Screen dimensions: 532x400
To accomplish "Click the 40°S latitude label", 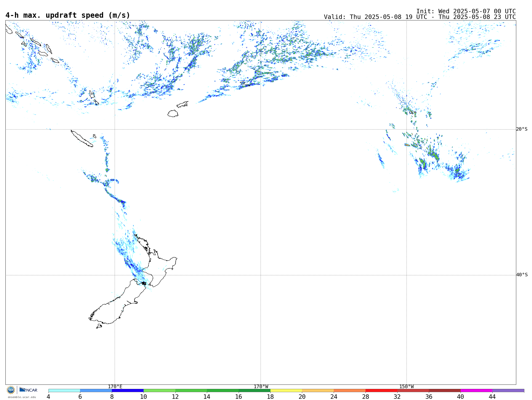I will pyautogui.click(x=522, y=275).
